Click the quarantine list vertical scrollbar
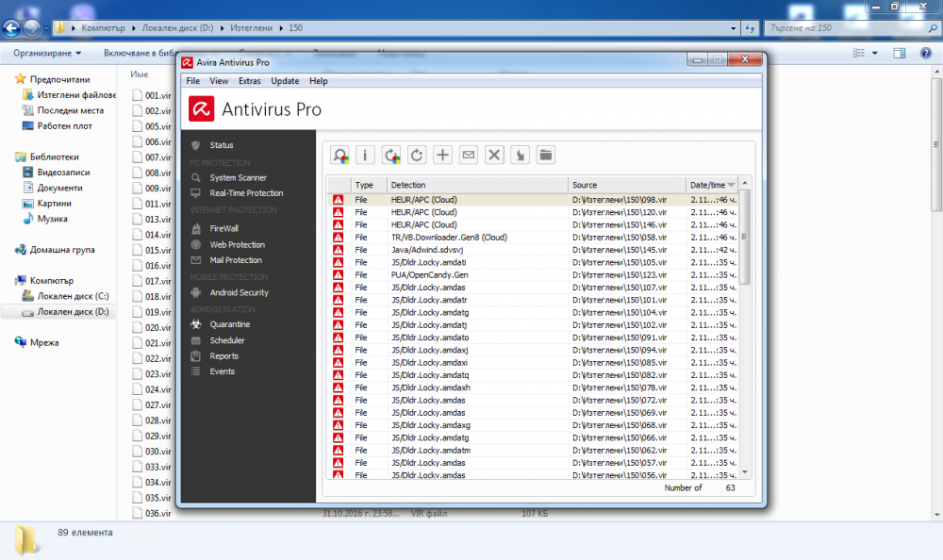This screenshot has height=560, width=943. [x=745, y=237]
